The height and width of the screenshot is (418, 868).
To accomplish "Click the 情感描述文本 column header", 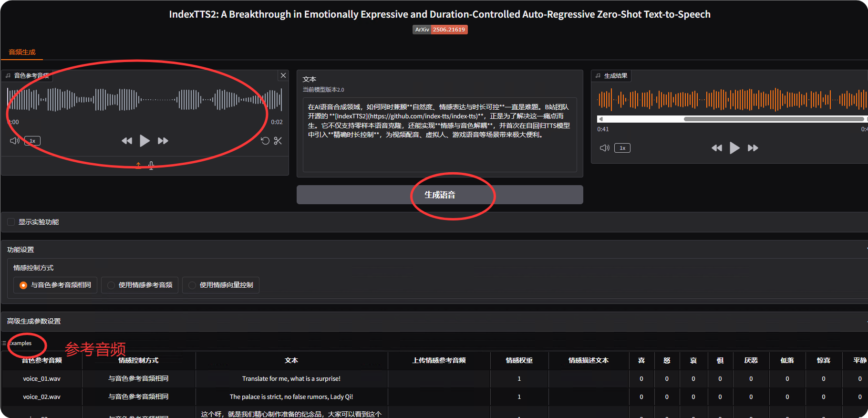I will 589,360.
